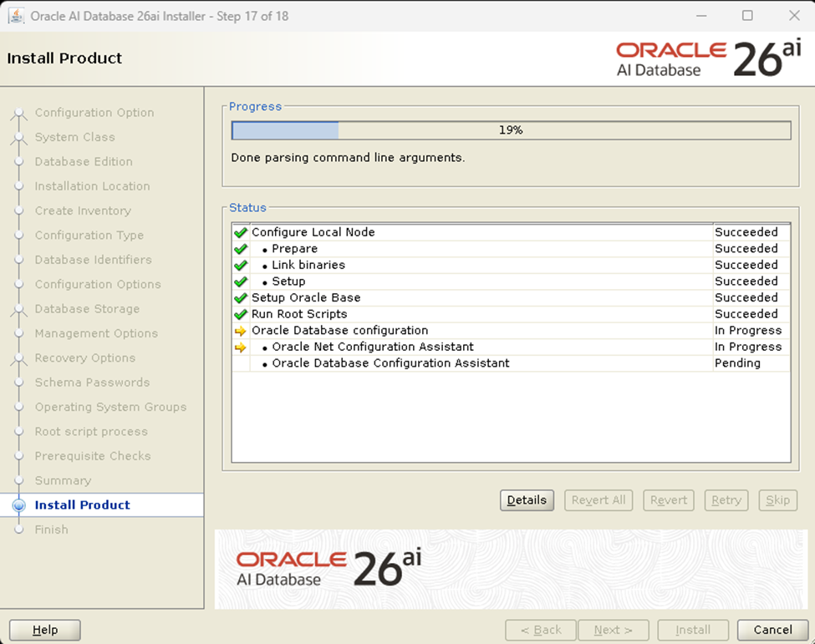Click the green checkmark beside Configure Local Node

[240, 232]
